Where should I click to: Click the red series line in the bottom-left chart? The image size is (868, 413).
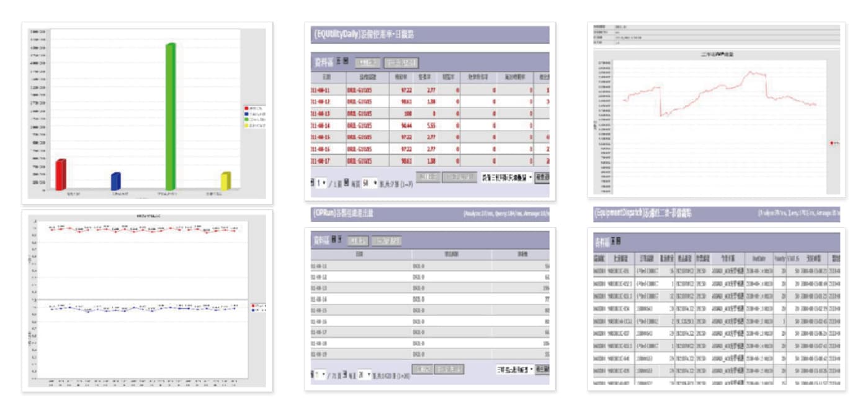tap(144, 229)
